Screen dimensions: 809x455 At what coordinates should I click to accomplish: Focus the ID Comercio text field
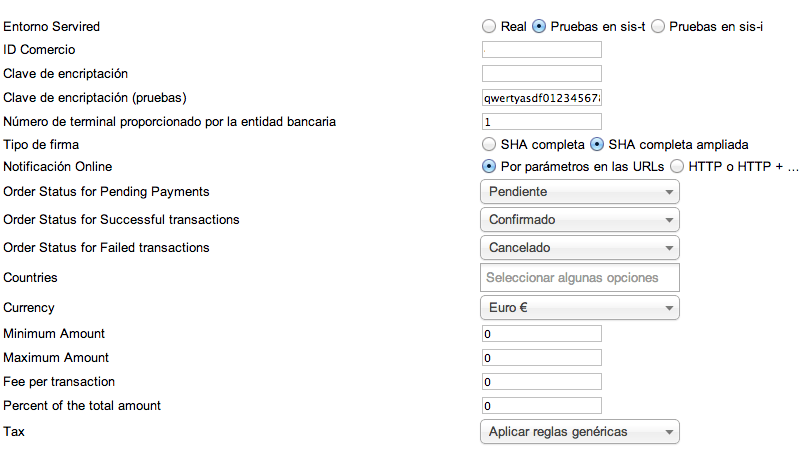point(542,50)
